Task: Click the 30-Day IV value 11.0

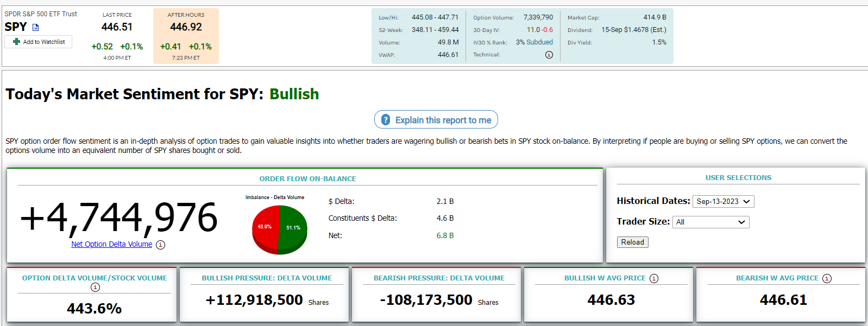Action: click(x=533, y=30)
